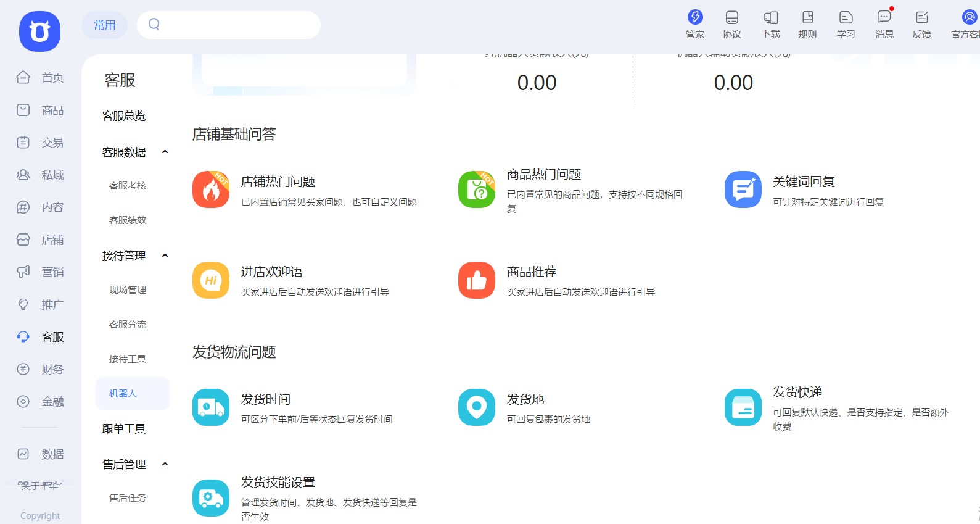The height and width of the screenshot is (524, 980).
Task: Click the 发货时间 truck icon
Action: pyautogui.click(x=211, y=407)
